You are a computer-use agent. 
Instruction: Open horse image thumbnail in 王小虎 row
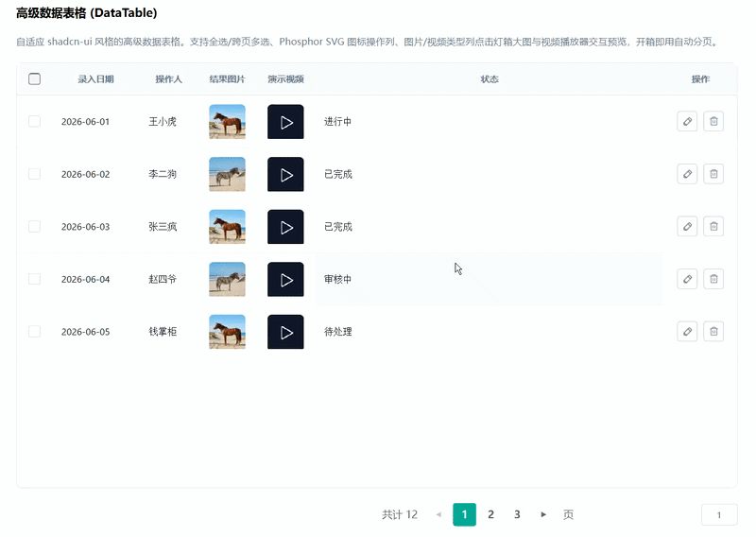(x=227, y=122)
